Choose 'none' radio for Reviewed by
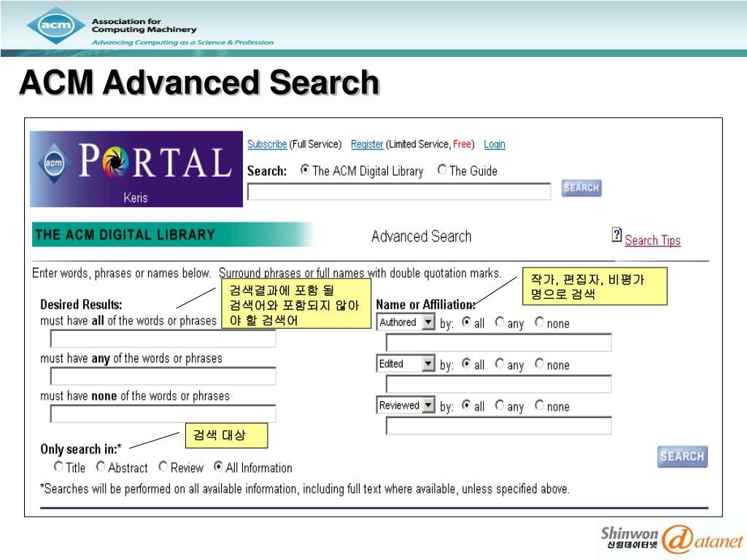 (x=539, y=405)
